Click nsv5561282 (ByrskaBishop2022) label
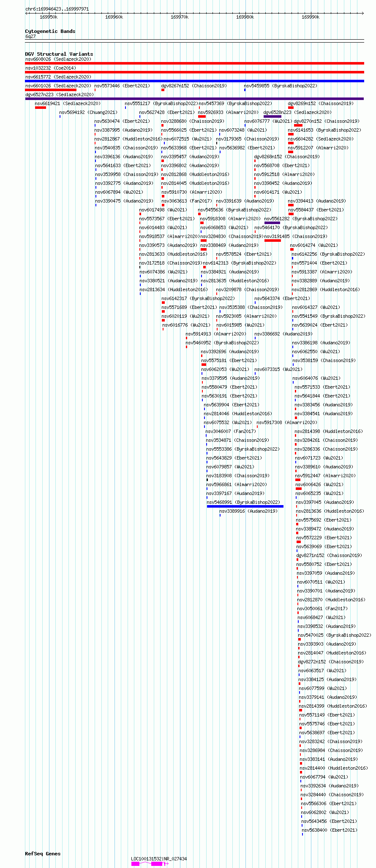 [301, 219]
